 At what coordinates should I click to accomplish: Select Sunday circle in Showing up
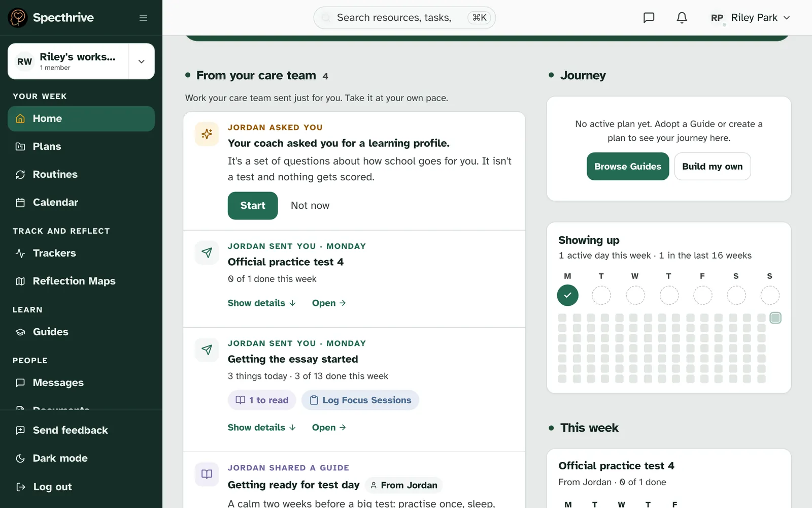click(x=770, y=295)
